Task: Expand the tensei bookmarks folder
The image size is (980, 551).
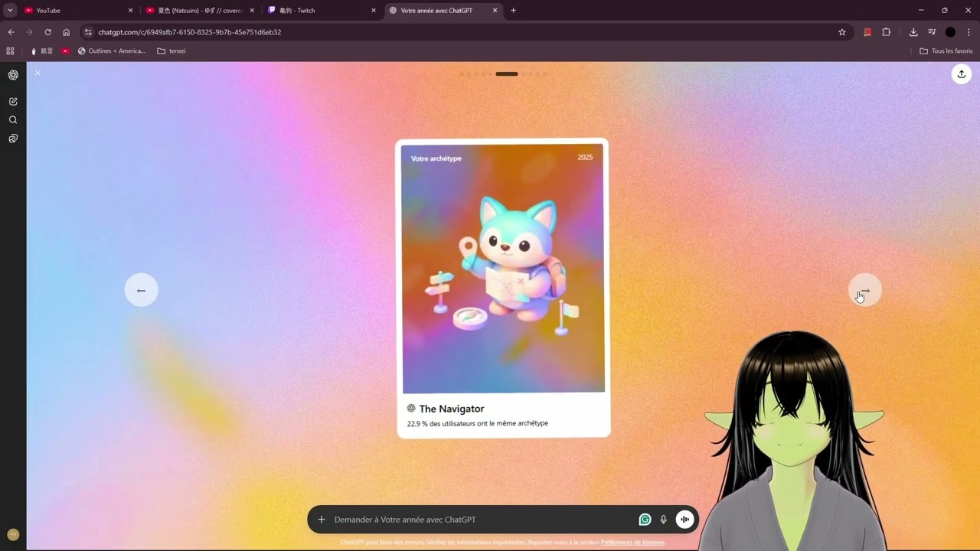Action: pyautogui.click(x=171, y=51)
